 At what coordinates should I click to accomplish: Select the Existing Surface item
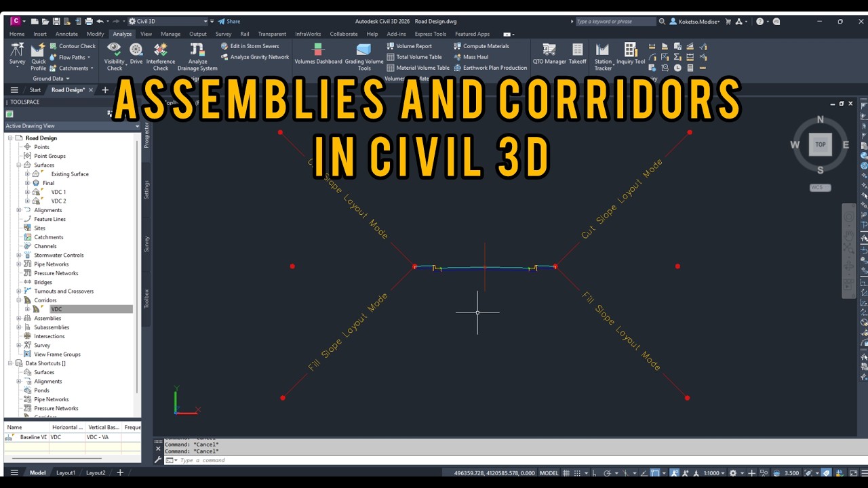[70, 174]
